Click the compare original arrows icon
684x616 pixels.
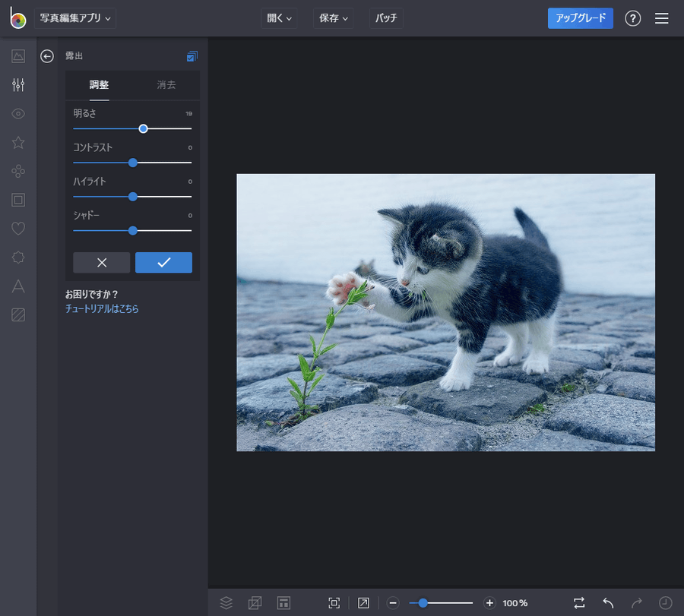tap(579, 603)
